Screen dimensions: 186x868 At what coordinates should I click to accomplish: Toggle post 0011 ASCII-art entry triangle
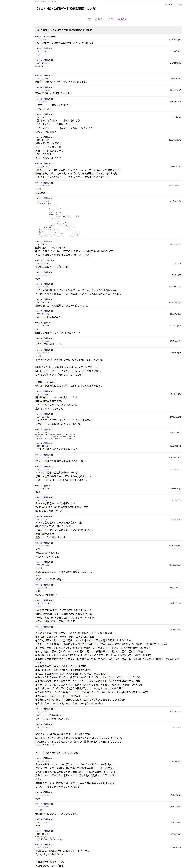click(x=36, y=198)
